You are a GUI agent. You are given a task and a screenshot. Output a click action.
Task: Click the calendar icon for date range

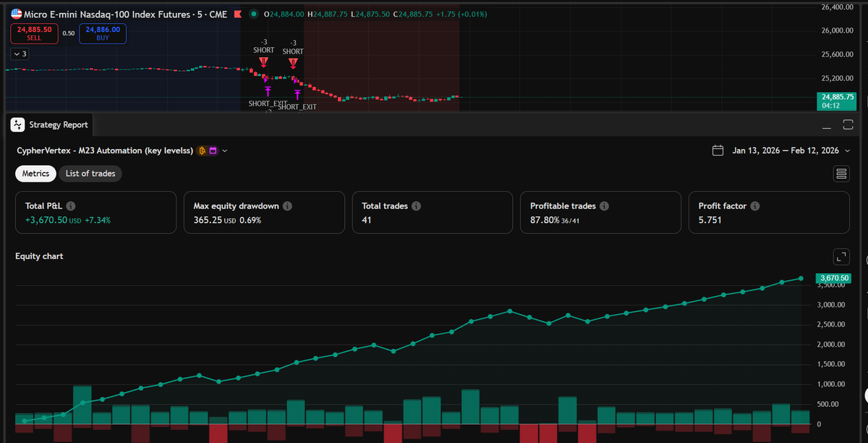pos(718,151)
